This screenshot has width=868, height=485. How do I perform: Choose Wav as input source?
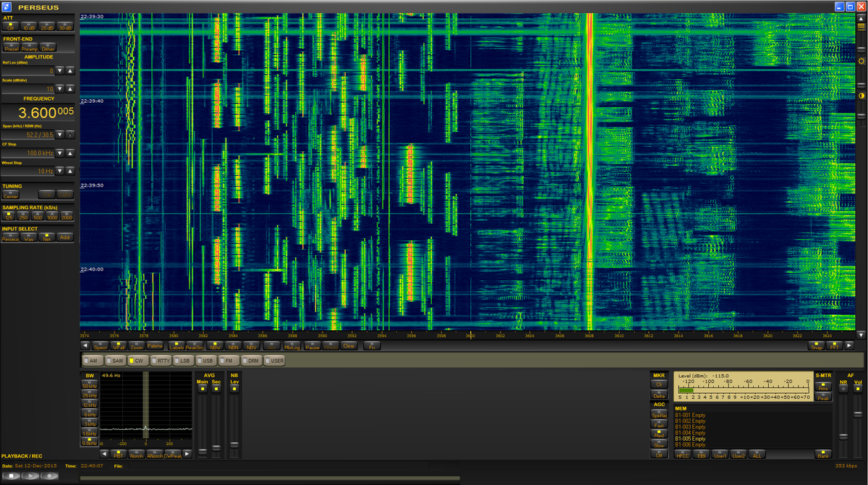pos(29,236)
